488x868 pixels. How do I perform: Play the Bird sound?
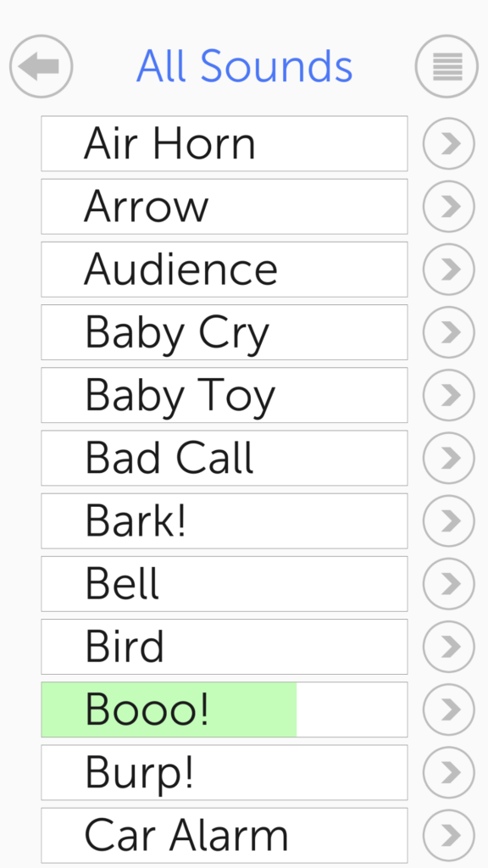coord(224,646)
